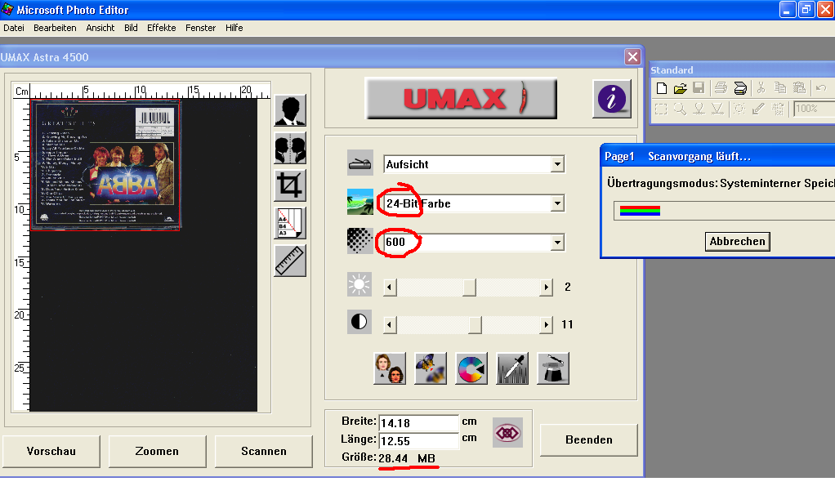835x504 pixels.
Task: Click the scan progress bar
Action: 724,211
